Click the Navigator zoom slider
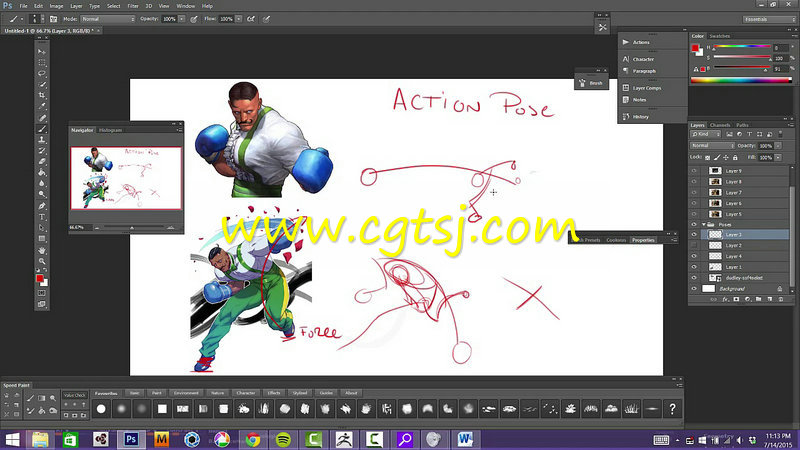800x450 pixels. pos(134,228)
